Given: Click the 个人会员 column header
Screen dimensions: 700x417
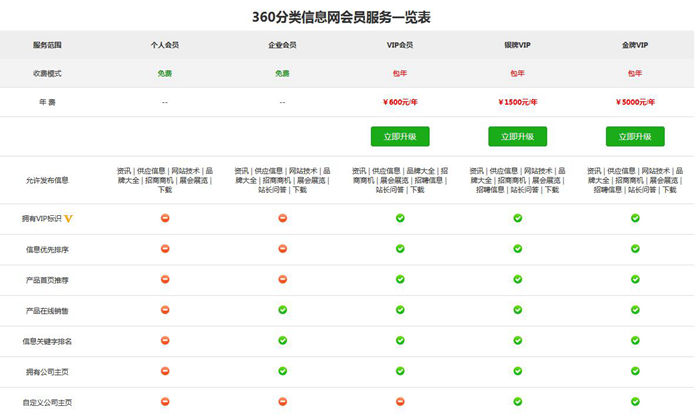Looking at the screenshot, I should (x=165, y=45).
